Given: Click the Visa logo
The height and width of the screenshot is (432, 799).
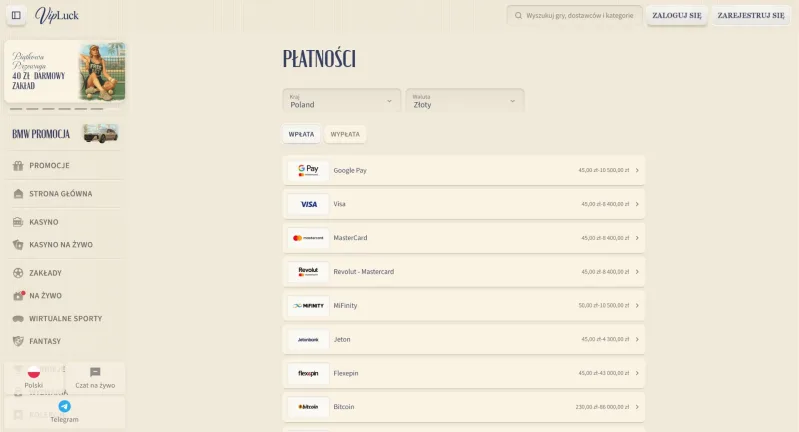Looking at the screenshot, I should click(x=308, y=204).
